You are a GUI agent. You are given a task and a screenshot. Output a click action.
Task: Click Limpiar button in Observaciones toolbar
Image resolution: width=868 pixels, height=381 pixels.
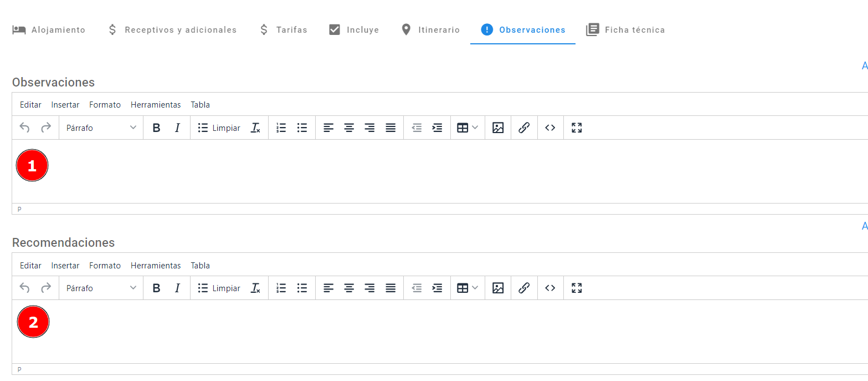[x=219, y=128]
